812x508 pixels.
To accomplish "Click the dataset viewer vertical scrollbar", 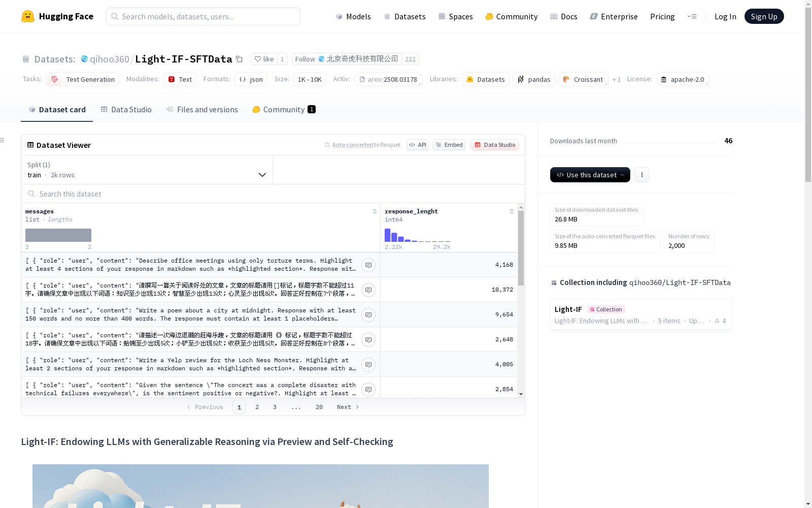I will point(521,248).
